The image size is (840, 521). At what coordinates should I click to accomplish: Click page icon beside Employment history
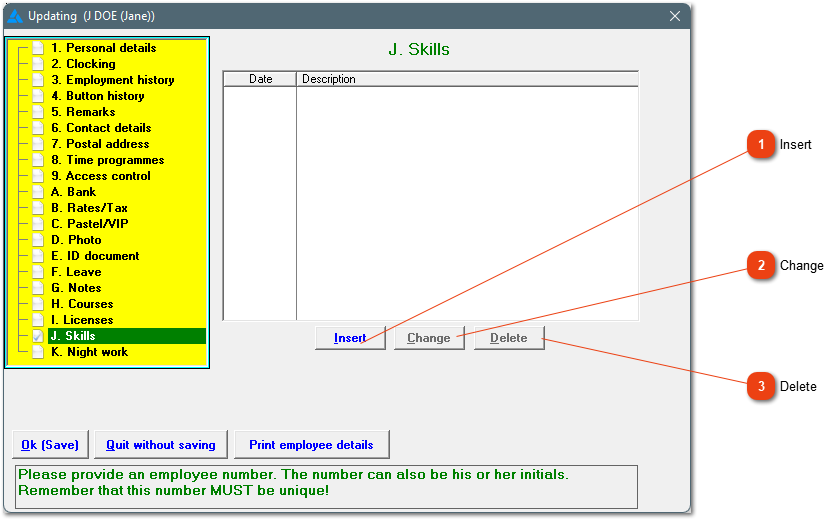38,80
